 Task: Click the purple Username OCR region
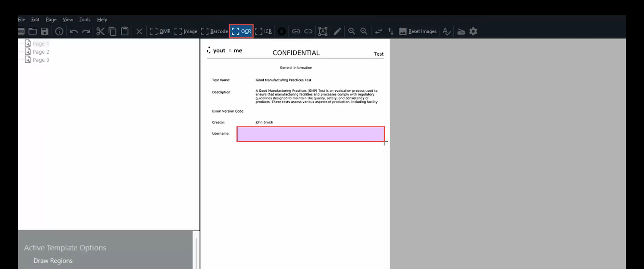tap(310, 134)
